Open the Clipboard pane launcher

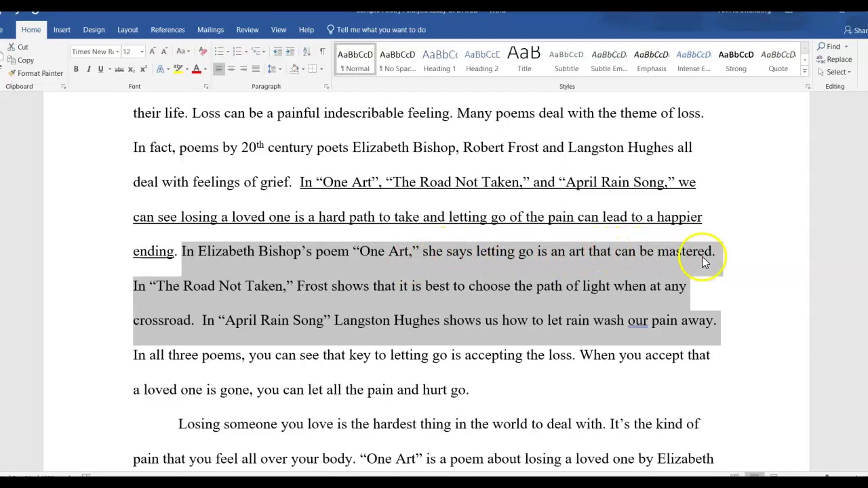63,87
